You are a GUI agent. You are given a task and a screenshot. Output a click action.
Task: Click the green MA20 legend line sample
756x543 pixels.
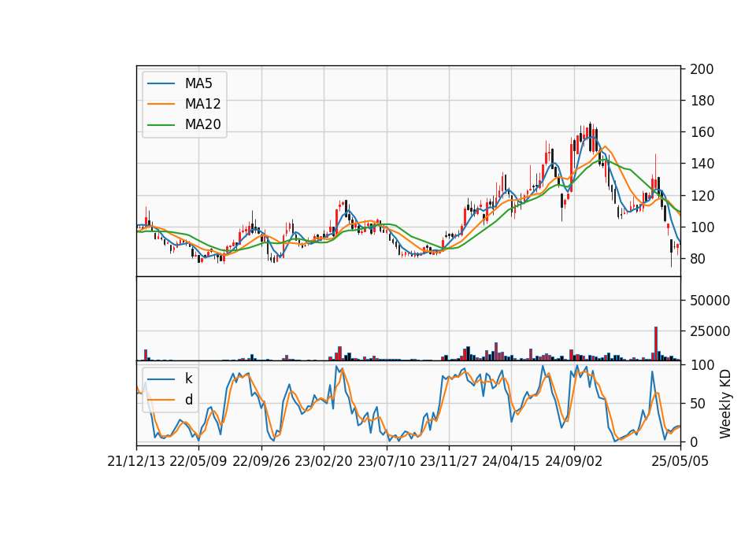(x=161, y=124)
